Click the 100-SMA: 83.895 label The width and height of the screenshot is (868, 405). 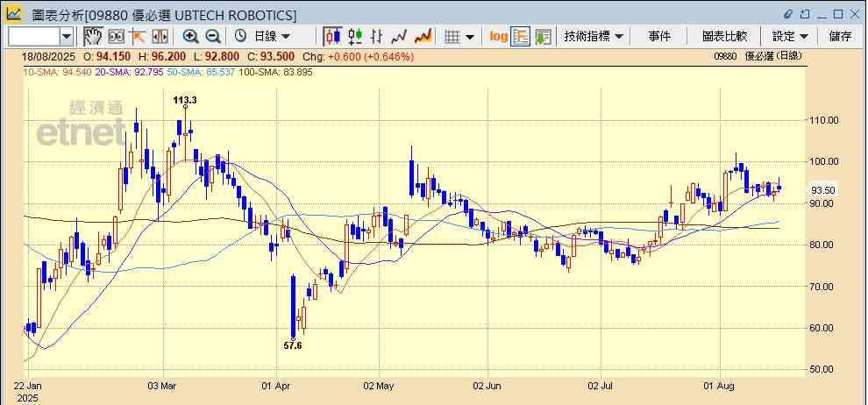[275, 71]
